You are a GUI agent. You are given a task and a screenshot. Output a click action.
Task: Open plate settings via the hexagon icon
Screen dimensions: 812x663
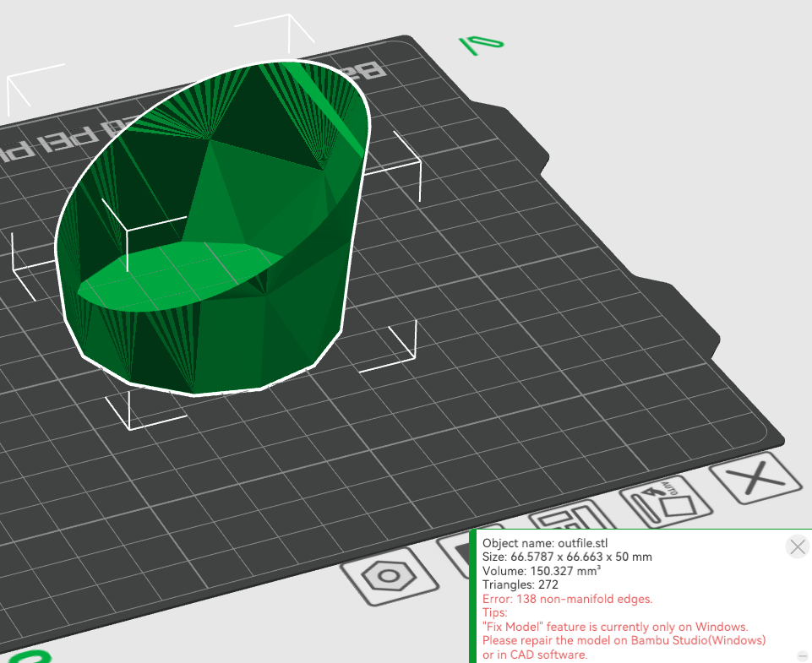pyautogui.click(x=389, y=575)
